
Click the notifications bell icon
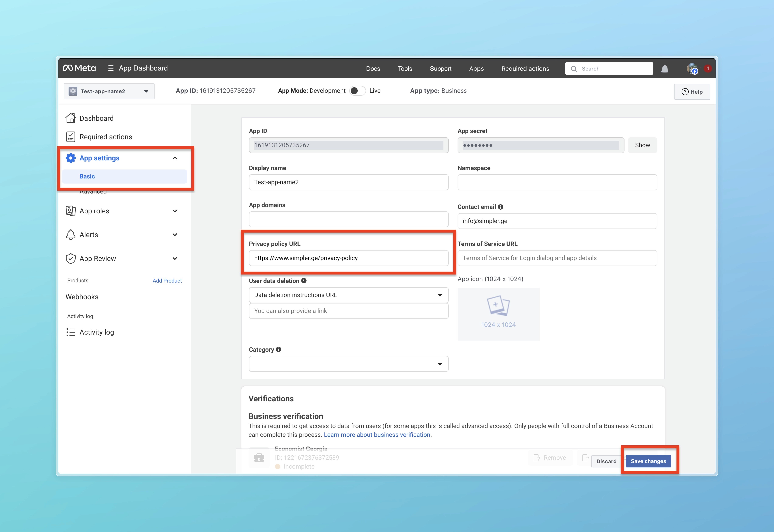point(665,69)
